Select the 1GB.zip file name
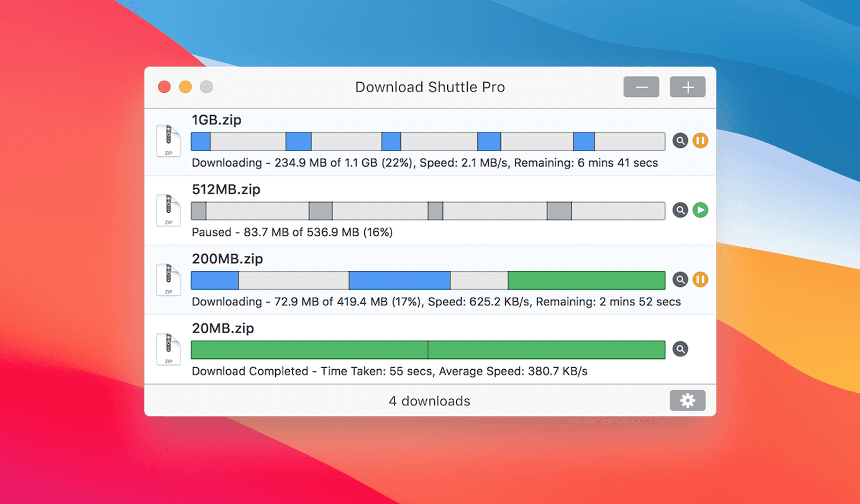Image resolution: width=860 pixels, height=504 pixels. click(217, 120)
